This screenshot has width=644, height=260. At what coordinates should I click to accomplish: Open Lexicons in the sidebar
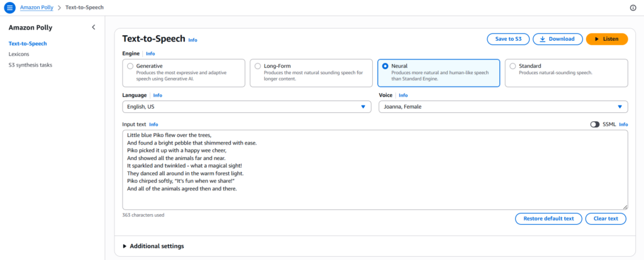(x=19, y=54)
